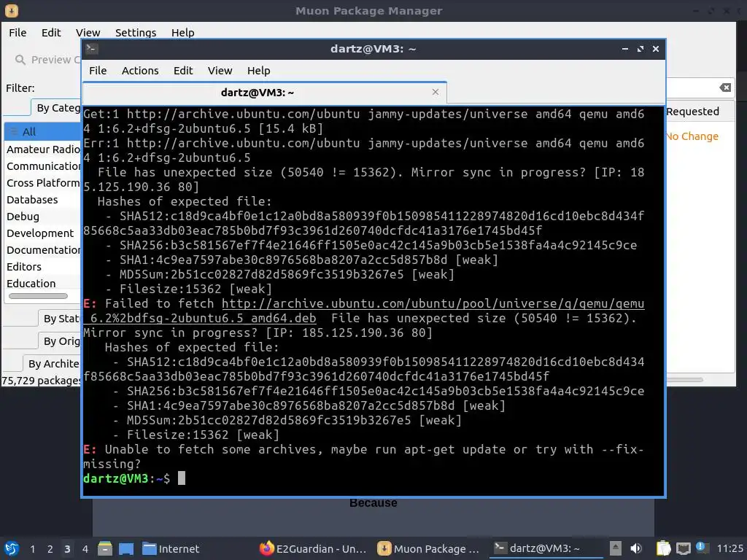Open the Lubuntu start menu icon
Image resolution: width=747 pixels, height=560 pixels.
(x=12, y=548)
